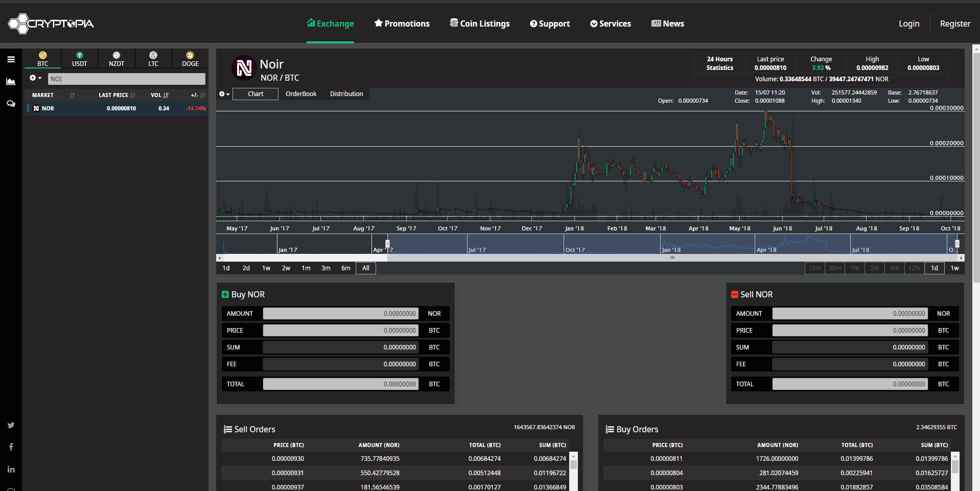
Task: Select the 1w candle interval button
Action: (x=954, y=268)
